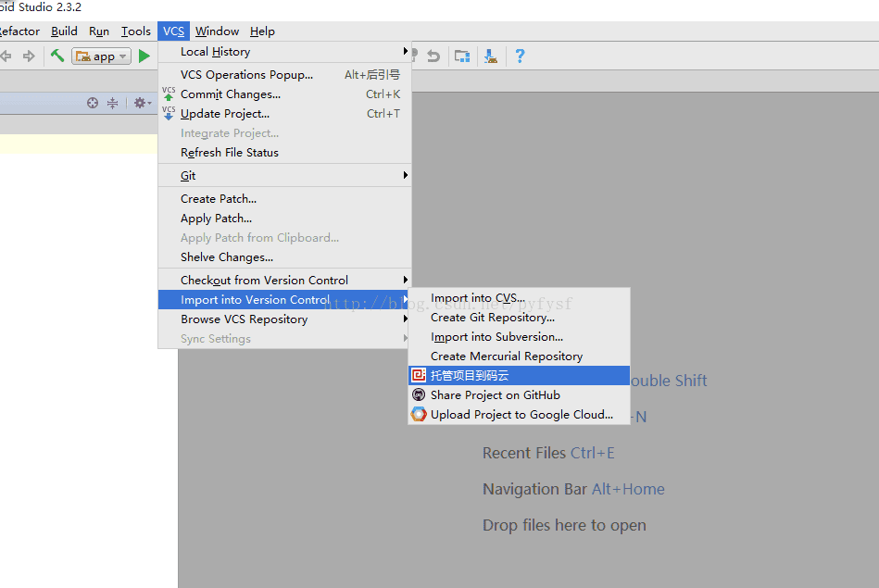
Task: Open the app run configuration dropdown
Action: pos(102,56)
